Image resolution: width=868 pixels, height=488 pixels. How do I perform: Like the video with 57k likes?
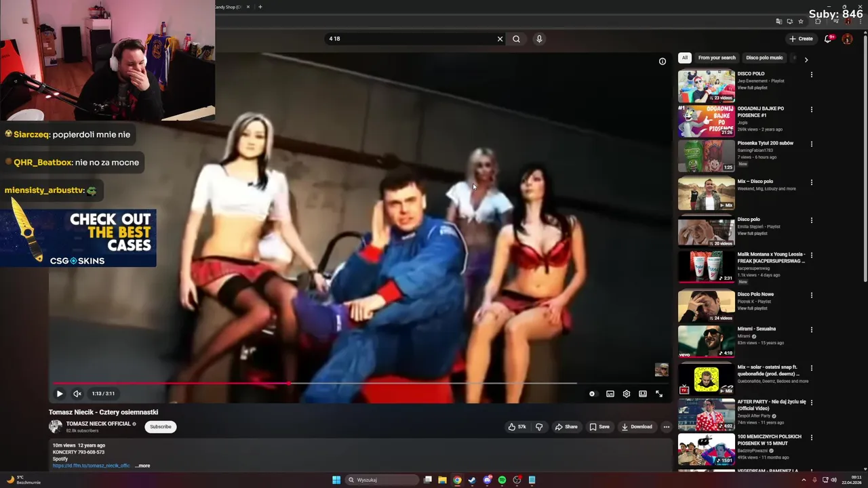[517, 426]
